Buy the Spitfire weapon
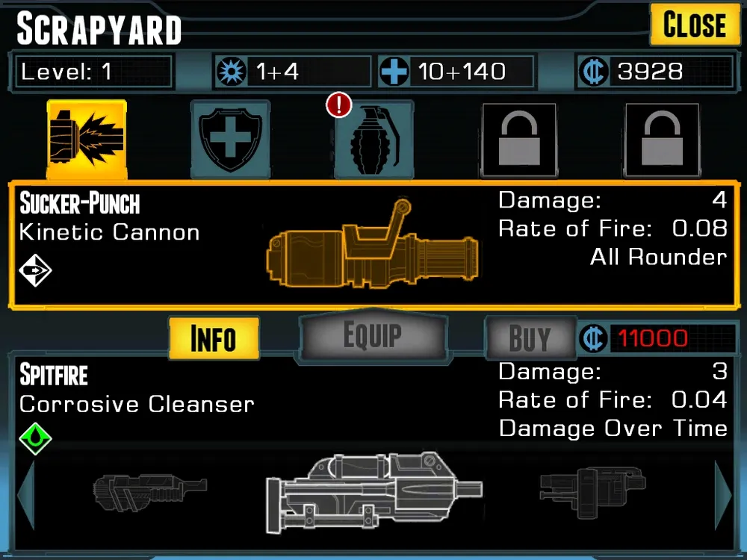The width and height of the screenshot is (747, 560). click(530, 338)
